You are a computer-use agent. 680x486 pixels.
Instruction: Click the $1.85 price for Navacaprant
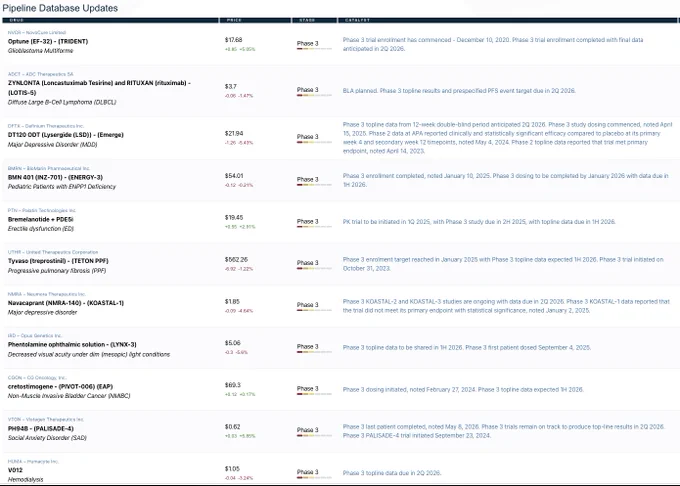(232, 302)
